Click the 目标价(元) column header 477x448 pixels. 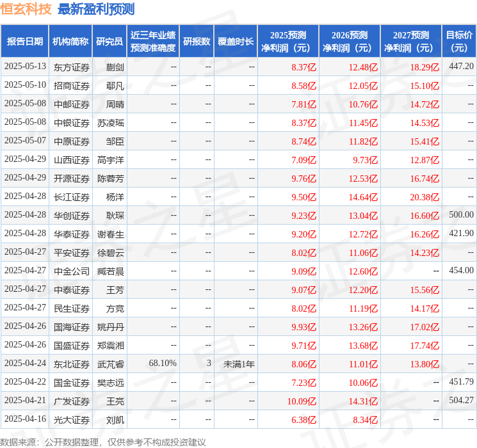click(459, 42)
